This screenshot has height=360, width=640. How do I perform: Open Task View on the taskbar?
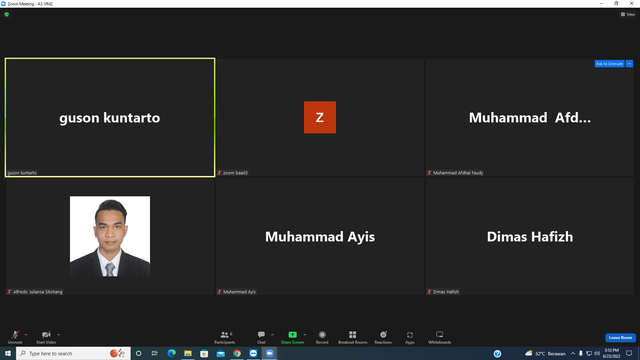pyautogui.click(x=154, y=353)
